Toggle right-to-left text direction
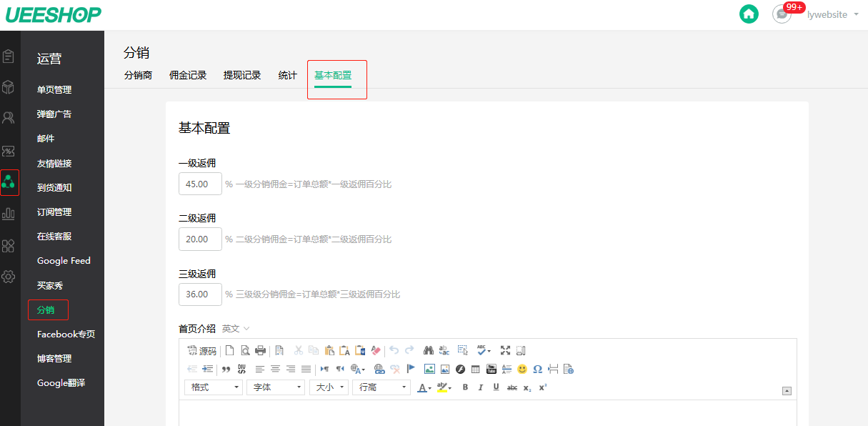The image size is (868, 426). 340,370
